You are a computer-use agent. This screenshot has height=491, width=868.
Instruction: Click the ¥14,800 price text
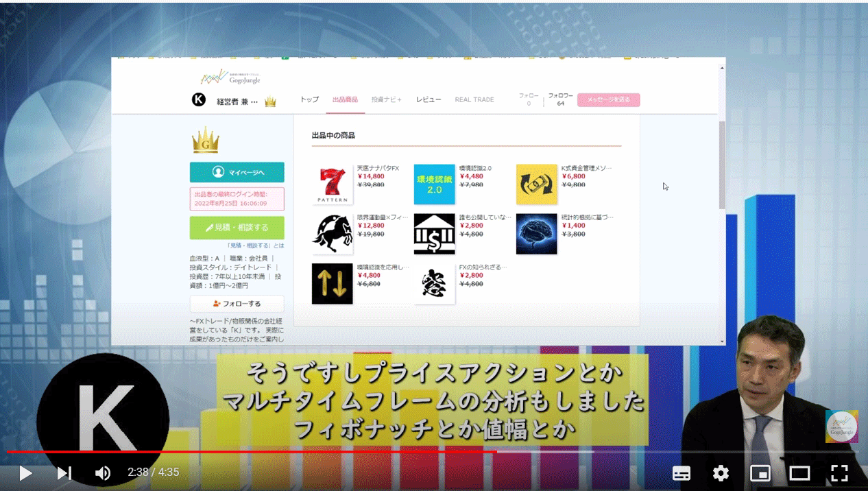(371, 176)
